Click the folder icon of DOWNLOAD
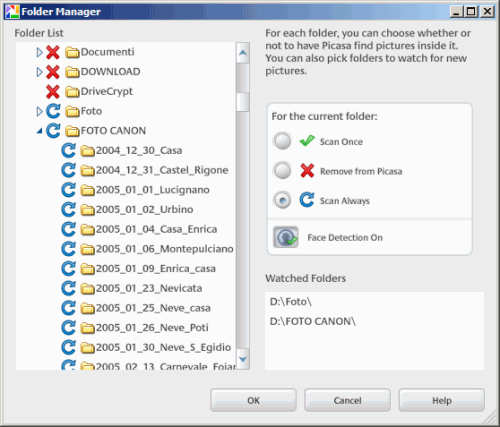Screen dimensions: 500x427 pos(72,72)
